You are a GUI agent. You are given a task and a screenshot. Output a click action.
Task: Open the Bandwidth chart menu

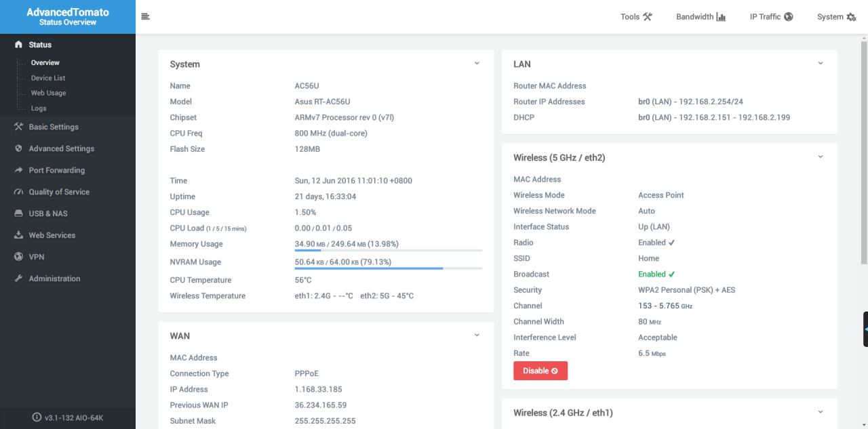[701, 17]
